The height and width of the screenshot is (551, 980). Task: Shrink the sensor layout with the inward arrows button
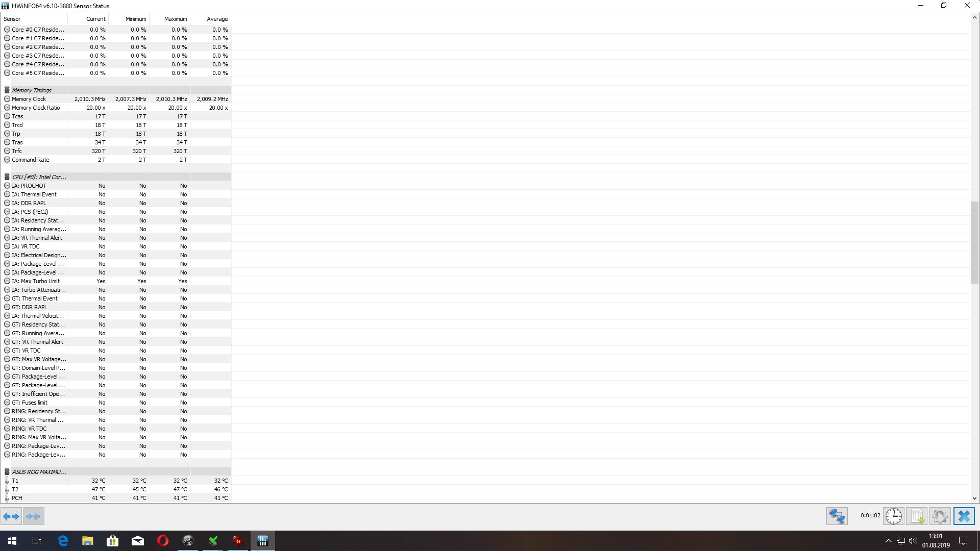[x=34, y=516]
